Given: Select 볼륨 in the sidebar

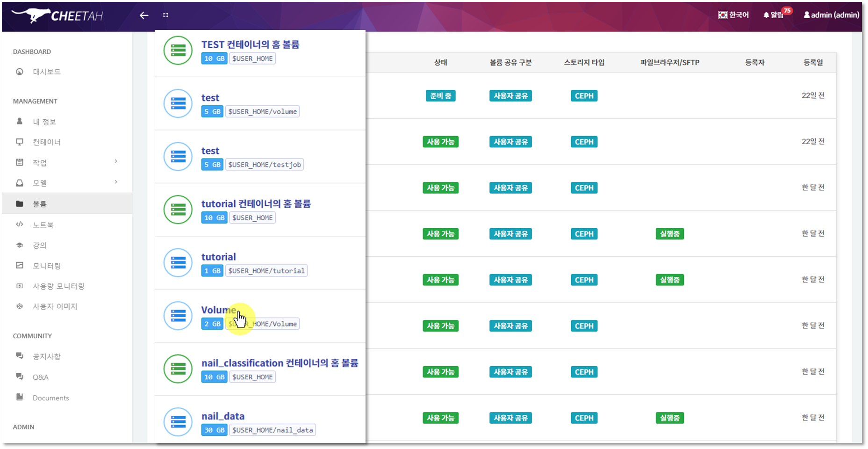Looking at the screenshot, I should tap(67, 204).
